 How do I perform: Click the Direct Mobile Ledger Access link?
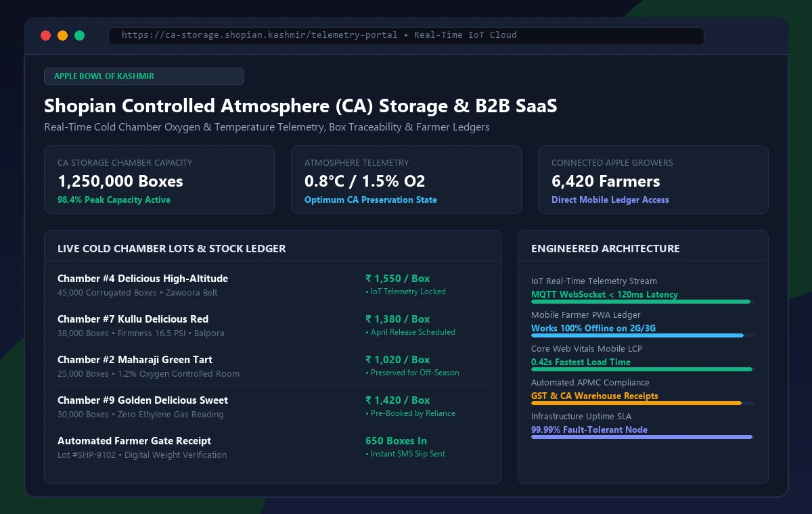610,200
